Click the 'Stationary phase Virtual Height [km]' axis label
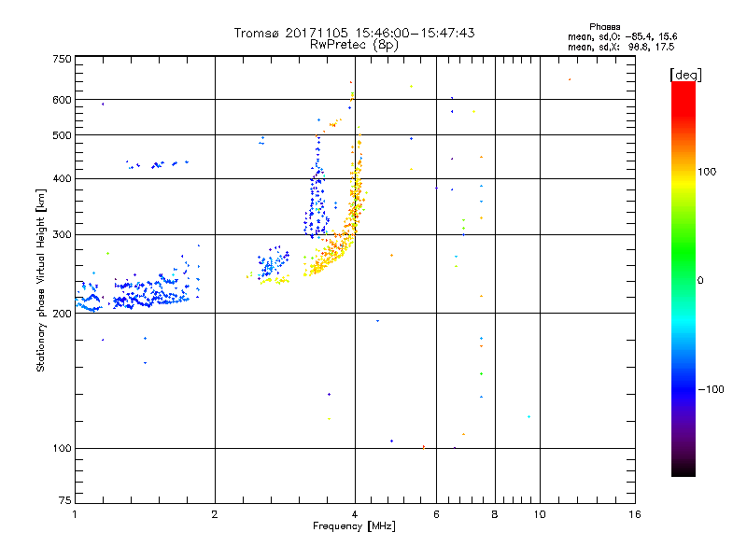747x560 pixels. 41,280
